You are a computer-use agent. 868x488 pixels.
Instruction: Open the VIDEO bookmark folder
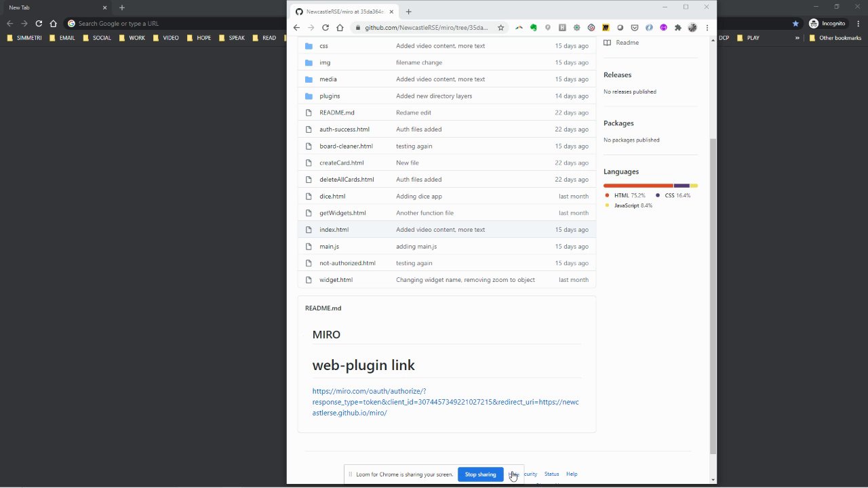[166, 38]
